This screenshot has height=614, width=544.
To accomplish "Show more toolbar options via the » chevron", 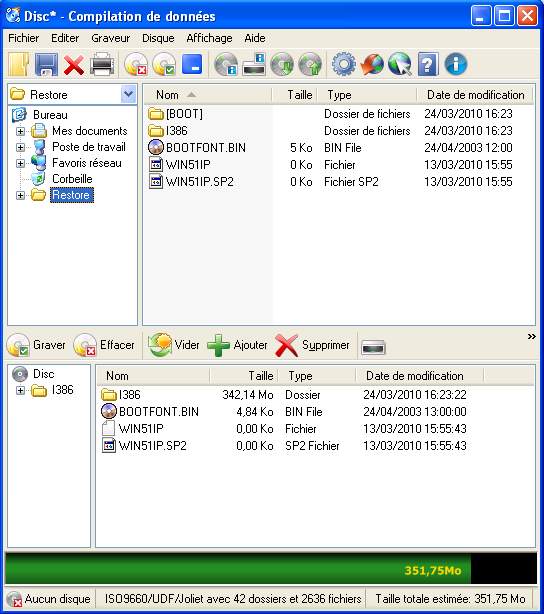I will click(x=531, y=336).
